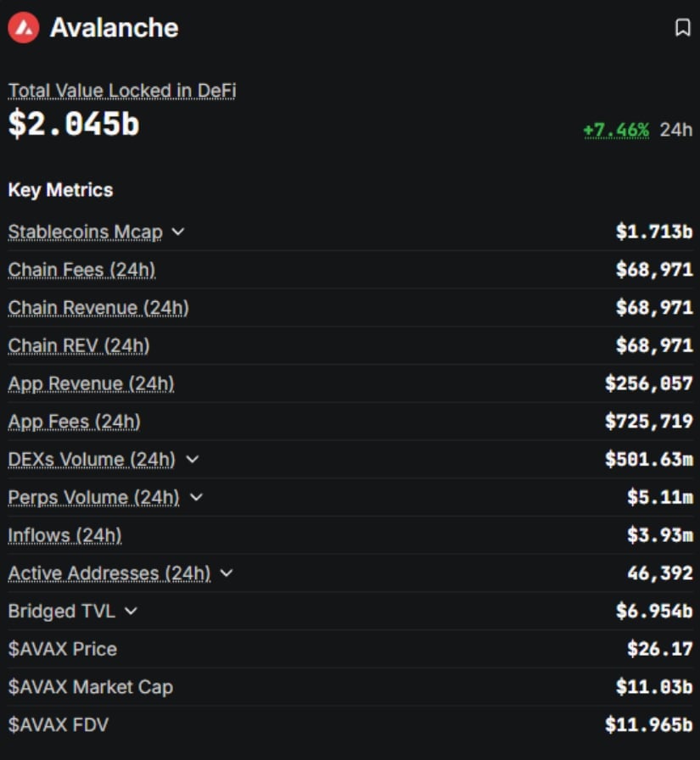Click the Avalanche chain title
This screenshot has height=760, width=700.
pos(115,28)
